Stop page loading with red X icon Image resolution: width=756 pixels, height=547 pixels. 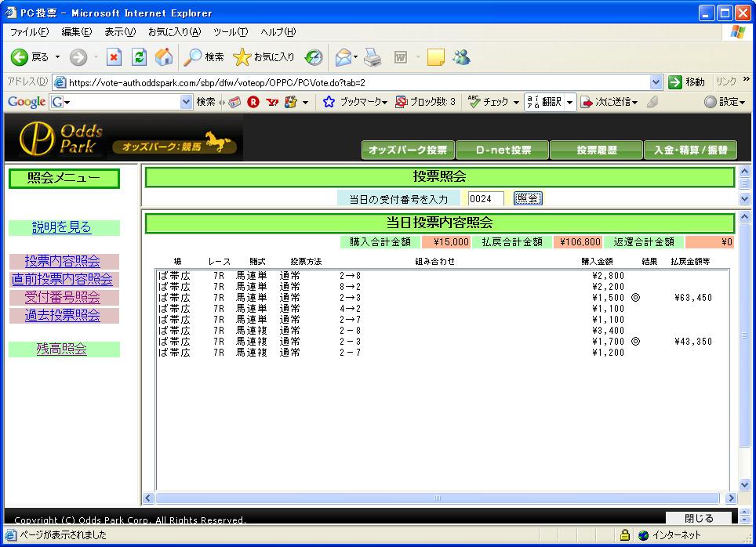114,57
